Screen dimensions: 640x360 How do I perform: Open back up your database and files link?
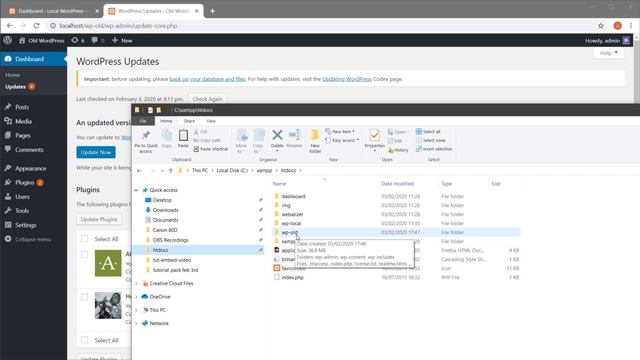[x=207, y=79]
